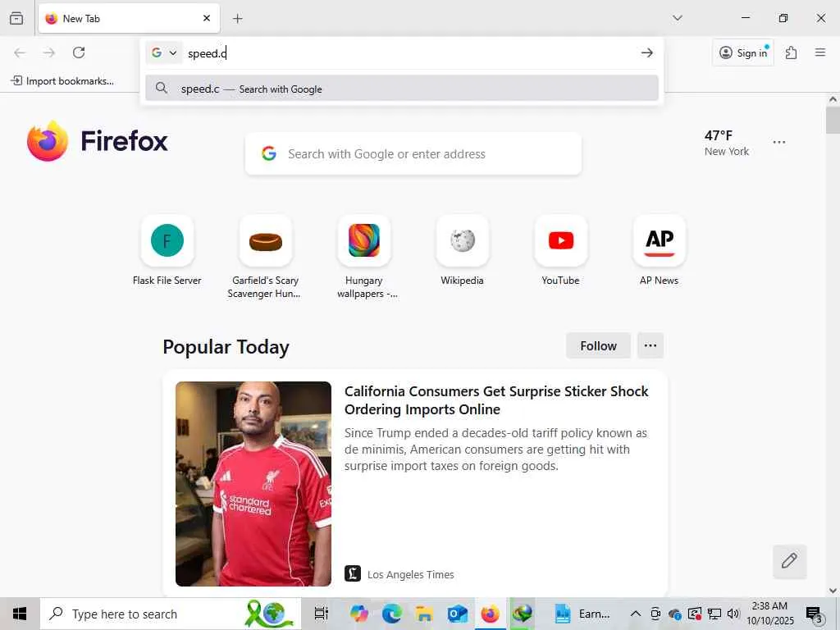Open California Consumers Sticker Shock headline
840x630 pixels.
496,400
